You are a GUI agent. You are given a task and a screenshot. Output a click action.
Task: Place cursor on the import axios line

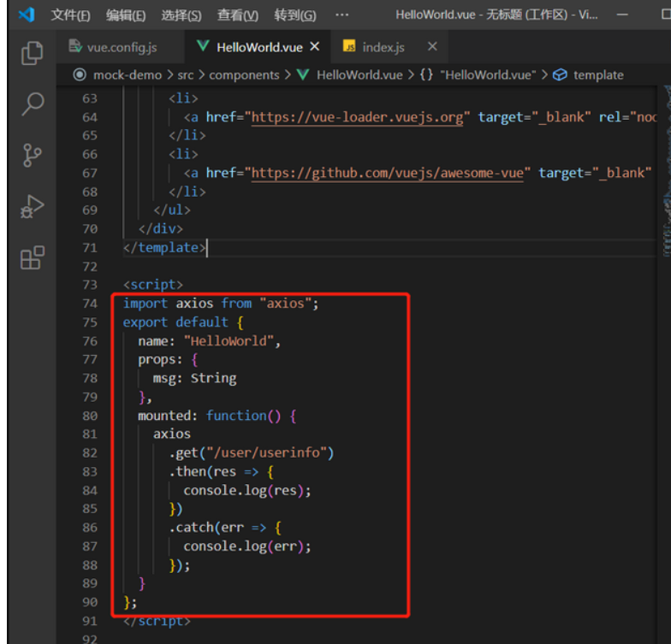[x=221, y=304]
